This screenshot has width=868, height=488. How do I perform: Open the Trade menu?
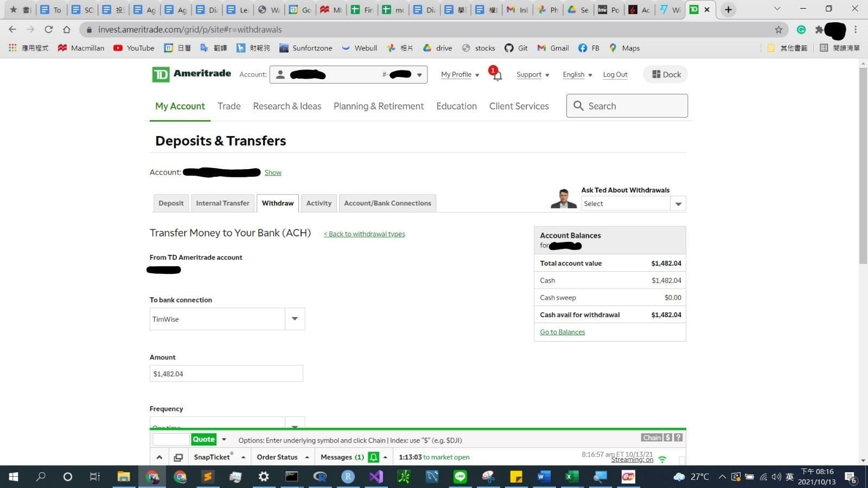(229, 106)
